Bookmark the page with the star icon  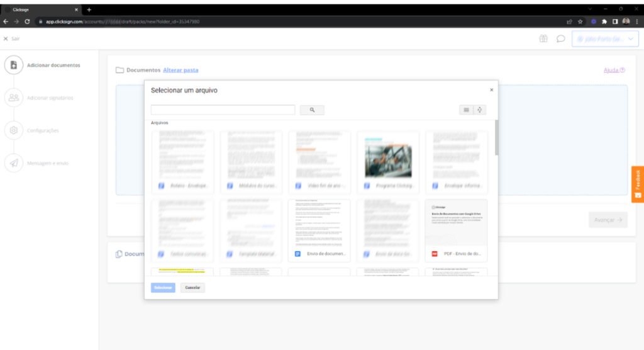click(580, 21)
